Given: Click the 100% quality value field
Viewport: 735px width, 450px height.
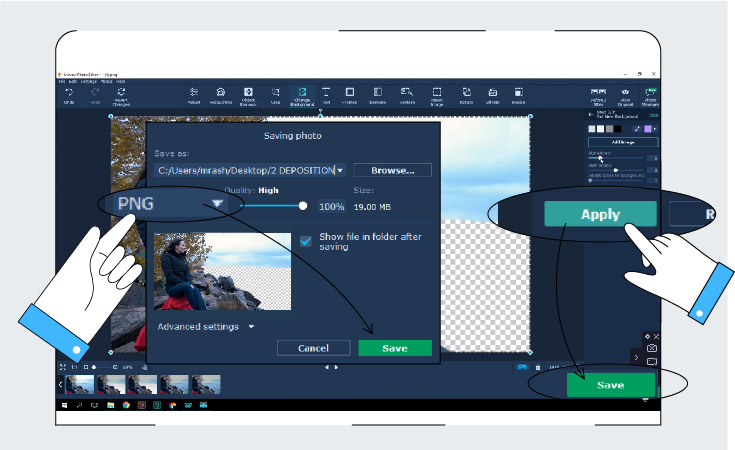Looking at the screenshot, I should click(x=331, y=206).
